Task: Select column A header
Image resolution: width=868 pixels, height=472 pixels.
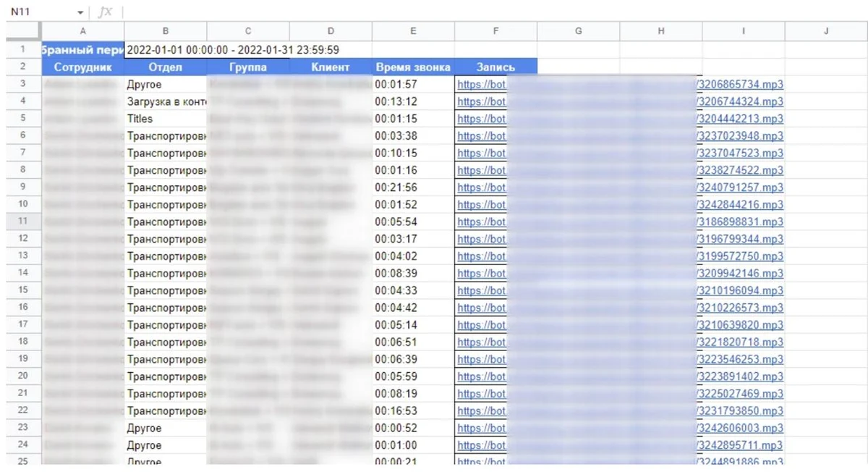Action: (x=82, y=31)
